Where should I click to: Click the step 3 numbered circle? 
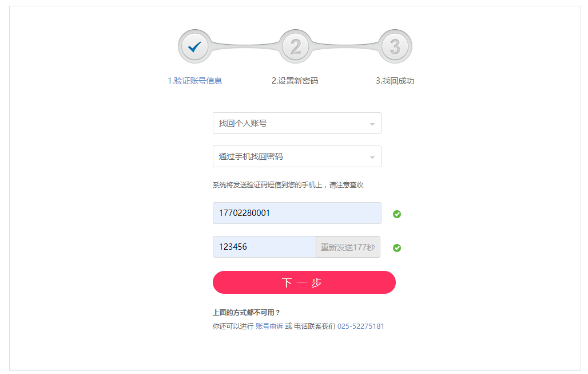coord(395,46)
